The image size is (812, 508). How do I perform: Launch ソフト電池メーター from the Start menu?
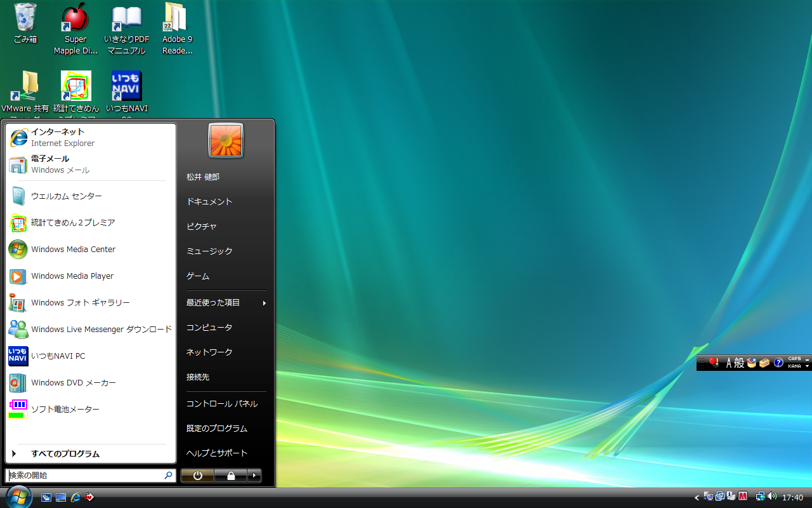(x=91, y=410)
